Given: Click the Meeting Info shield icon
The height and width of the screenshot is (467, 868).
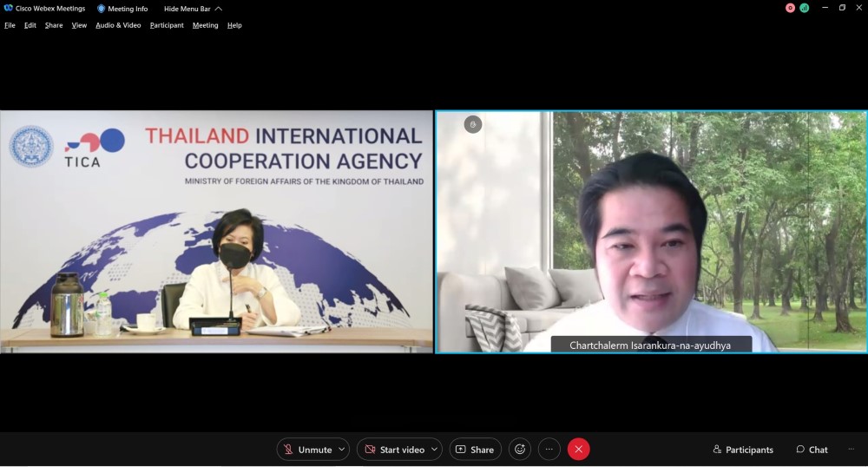Looking at the screenshot, I should [101, 9].
